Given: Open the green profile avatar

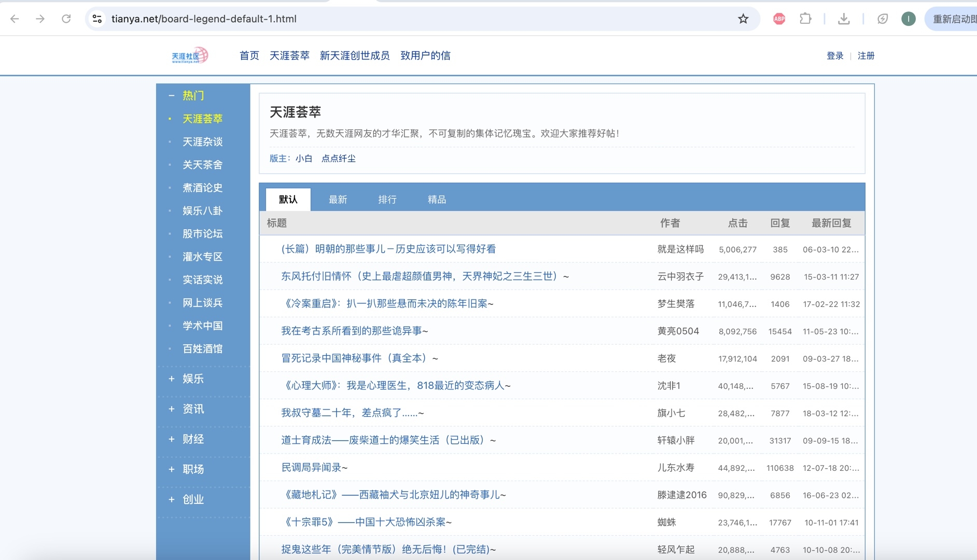Looking at the screenshot, I should coord(908,19).
